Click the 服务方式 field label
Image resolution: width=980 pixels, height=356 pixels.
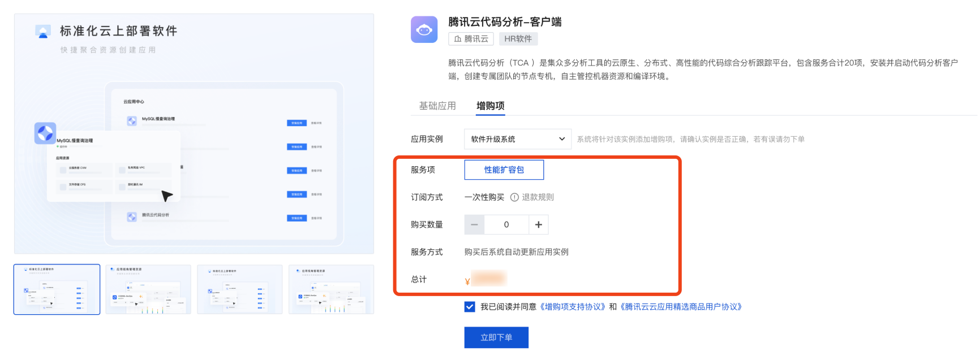click(x=427, y=252)
